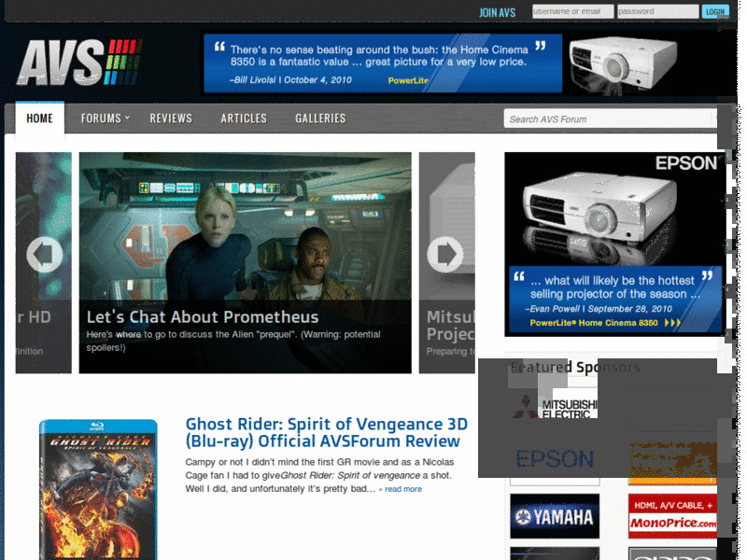The width and height of the screenshot is (747, 560).
Task: Select the HOME tab
Action: point(39,119)
